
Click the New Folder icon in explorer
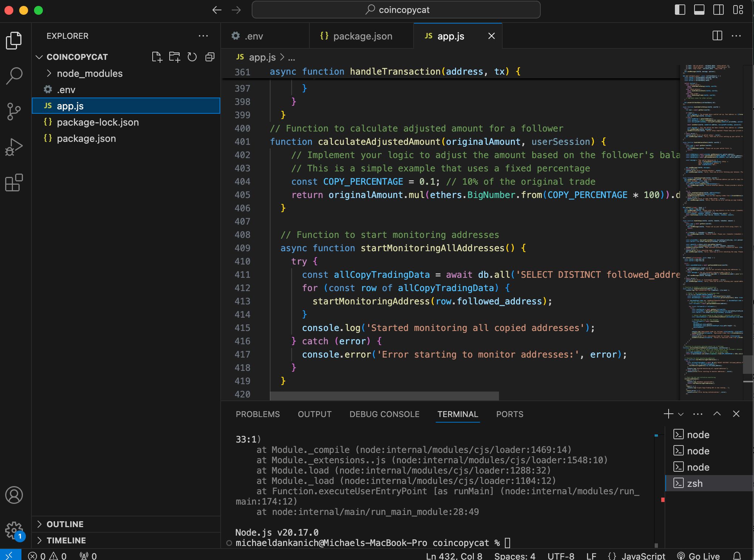(174, 57)
